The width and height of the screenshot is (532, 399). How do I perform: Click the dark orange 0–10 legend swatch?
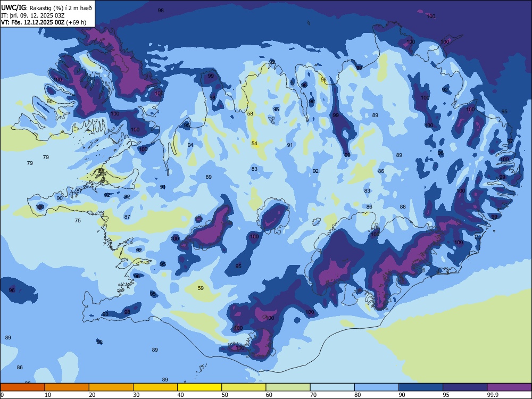click(x=22, y=387)
